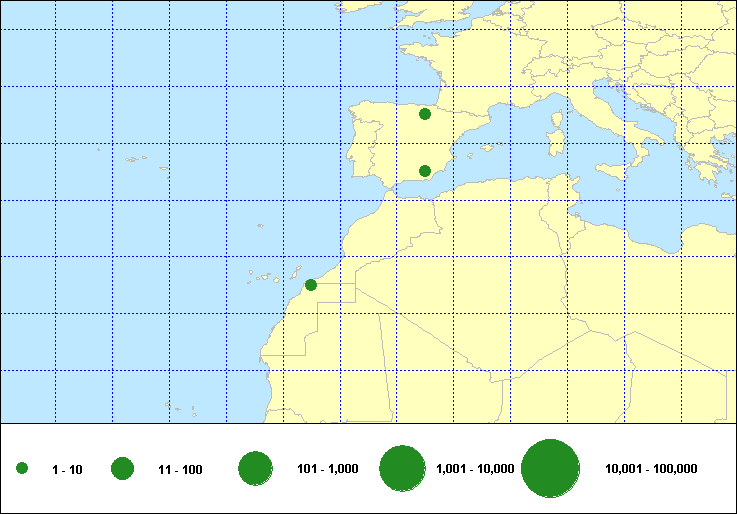Click the "10,001 - 100,000" legend label
Screen dimensions: 737x514
652,469
